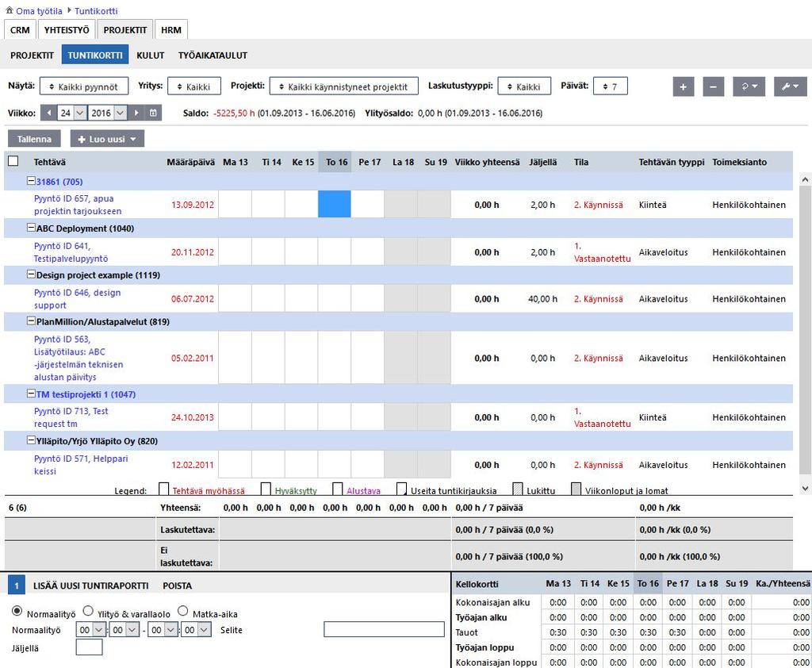This screenshot has height=668, width=812.
Task: Click the Jäljellä input field
Action: pyautogui.click(x=89, y=647)
